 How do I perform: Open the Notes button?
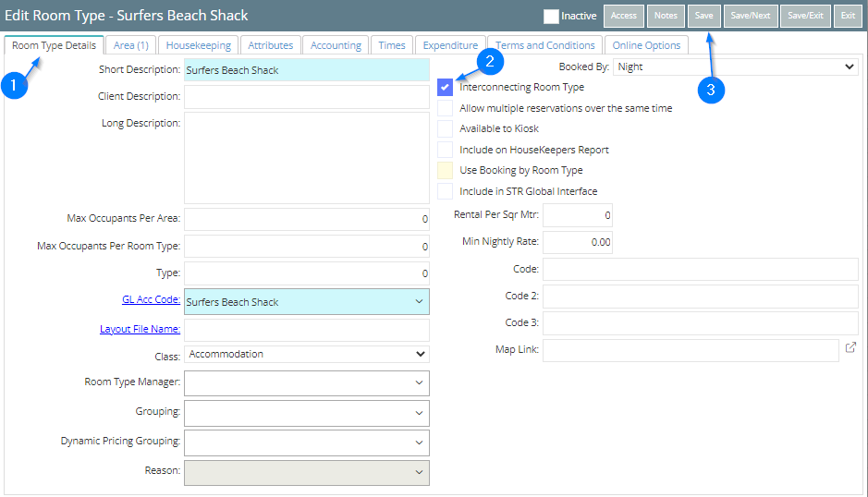pos(666,16)
